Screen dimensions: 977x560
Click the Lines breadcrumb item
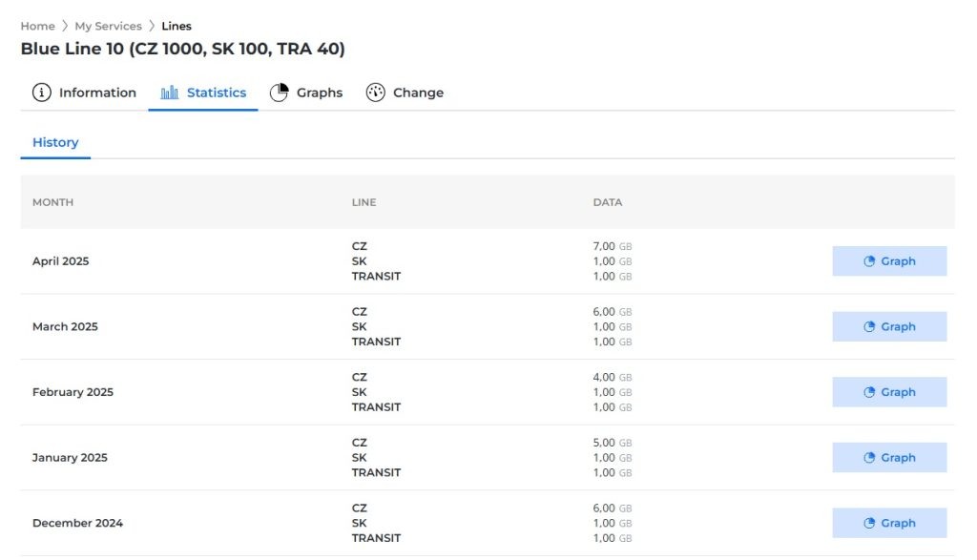coord(177,26)
